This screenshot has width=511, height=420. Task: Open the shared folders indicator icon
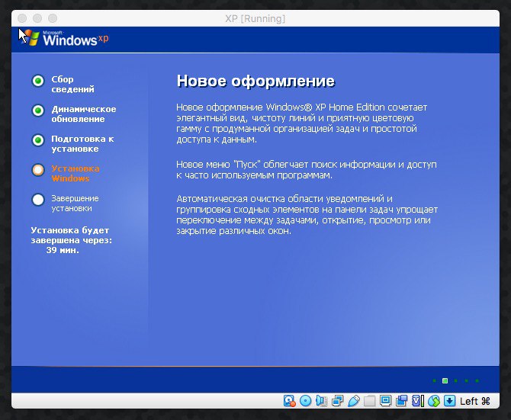(x=370, y=401)
